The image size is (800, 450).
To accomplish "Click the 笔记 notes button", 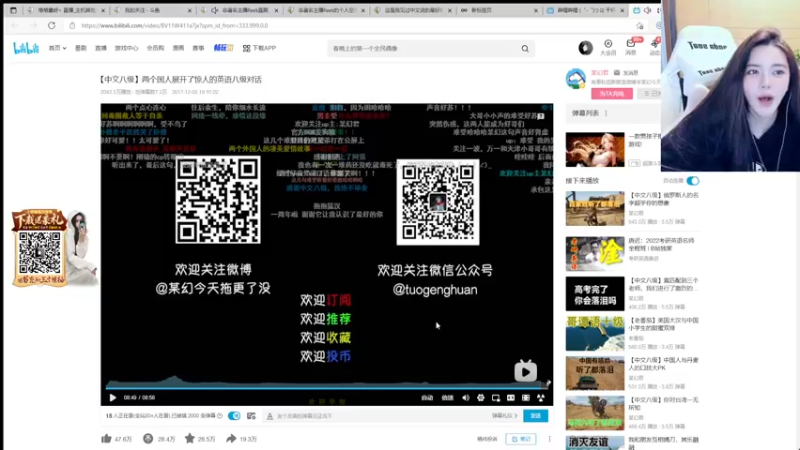I will click(521, 439).
